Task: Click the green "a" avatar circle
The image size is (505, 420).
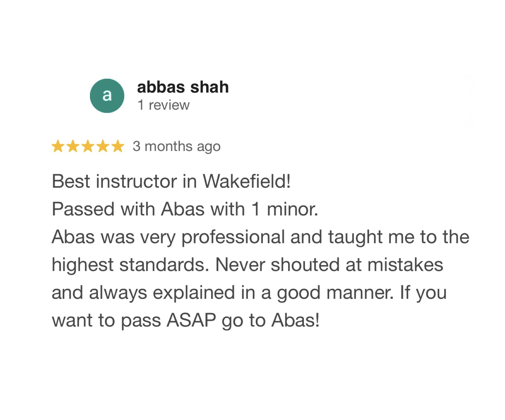Action: coord(107,96)
